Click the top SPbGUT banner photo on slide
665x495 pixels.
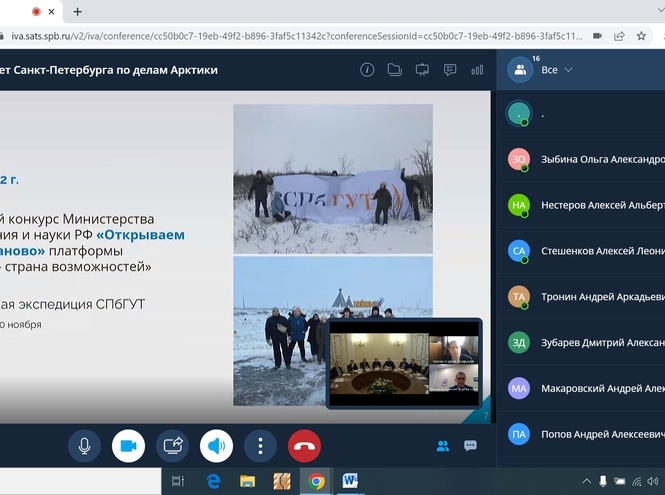333,179
